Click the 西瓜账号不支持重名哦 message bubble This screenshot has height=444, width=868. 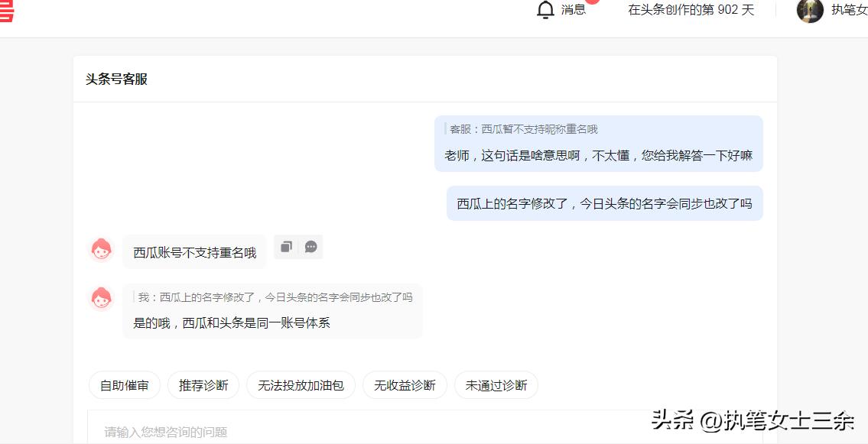(x=194, y=251)
